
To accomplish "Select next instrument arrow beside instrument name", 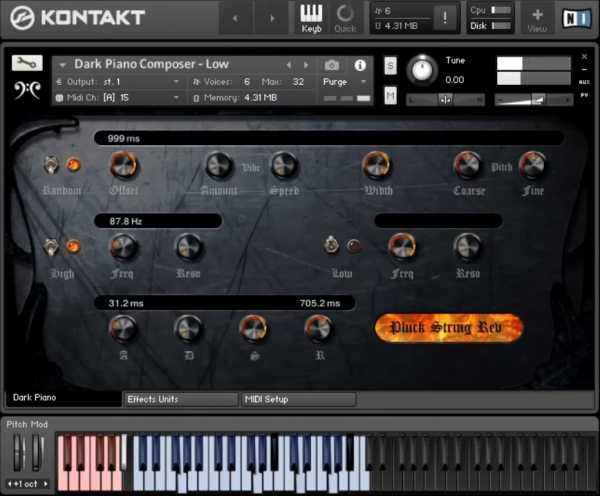I will [x=306, y=65].
